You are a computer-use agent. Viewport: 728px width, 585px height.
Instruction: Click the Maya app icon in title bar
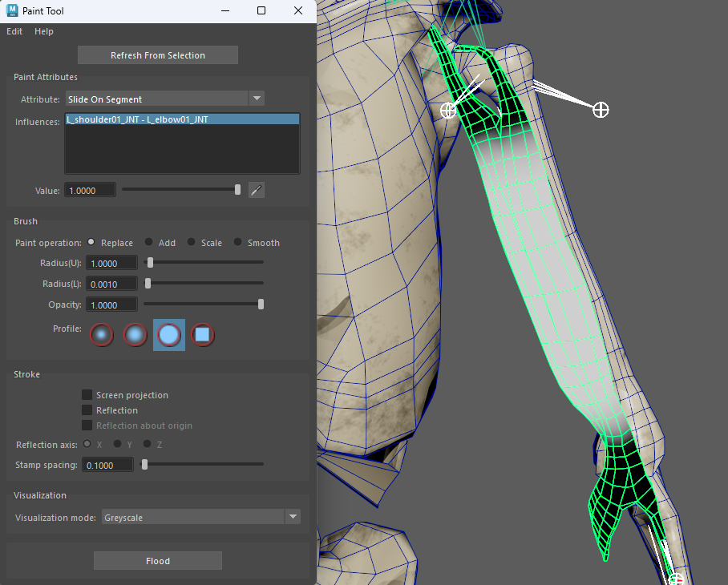13,11
